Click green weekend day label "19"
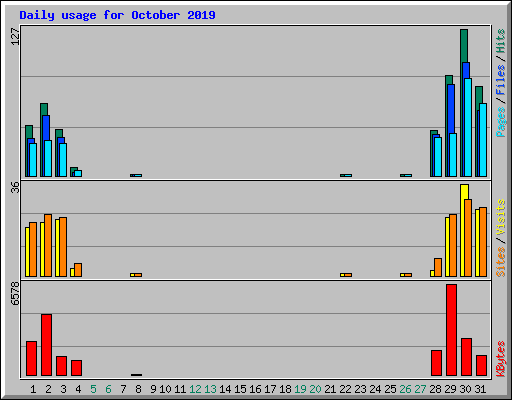 click(x=300, y=389)
